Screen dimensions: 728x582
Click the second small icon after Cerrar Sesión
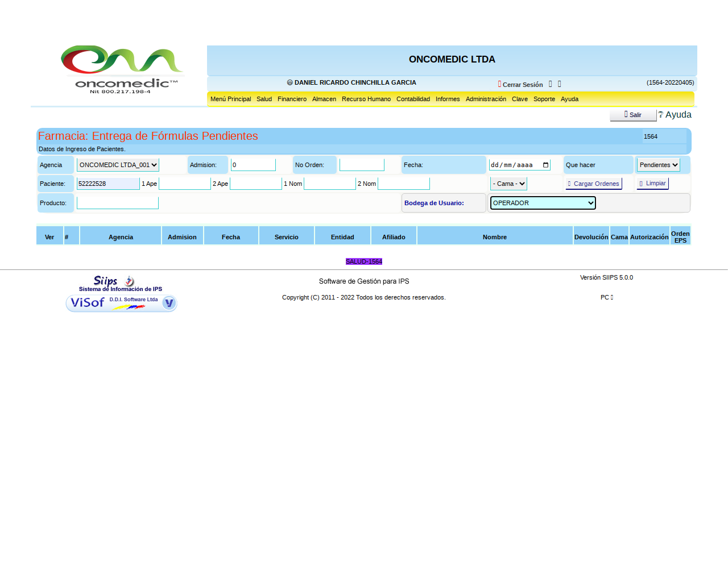click(x=559, y=84)
